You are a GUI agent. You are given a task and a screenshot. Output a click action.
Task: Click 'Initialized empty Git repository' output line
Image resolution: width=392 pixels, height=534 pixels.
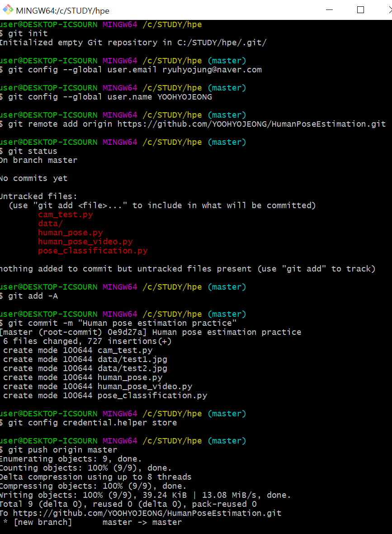pyautogui.click(x=133, y=43)
